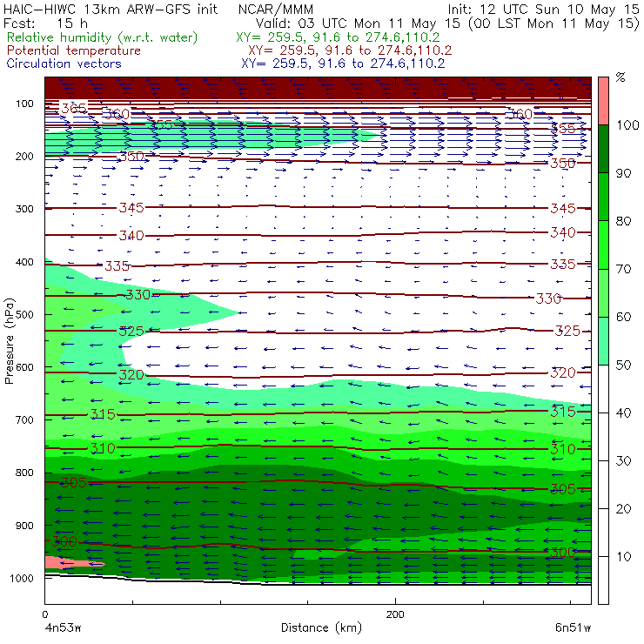
Task: Click the light green 60–70% colorbar segment
Action: (603, 292)
